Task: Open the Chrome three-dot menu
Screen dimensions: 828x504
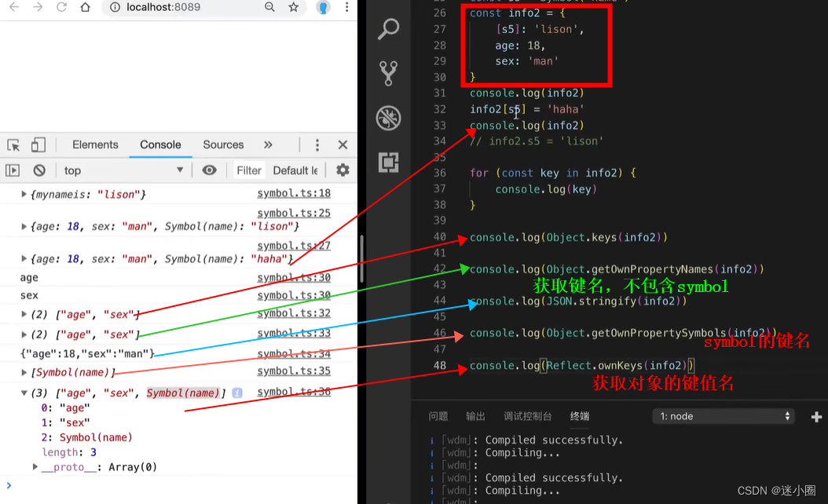Action: (347, 7)
